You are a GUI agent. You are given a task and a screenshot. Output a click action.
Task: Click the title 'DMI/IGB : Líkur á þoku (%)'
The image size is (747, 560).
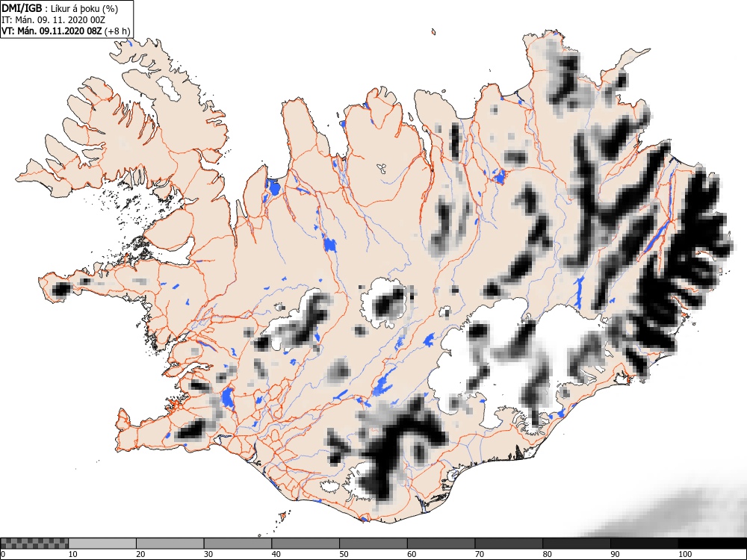click(x=60, y=8)
